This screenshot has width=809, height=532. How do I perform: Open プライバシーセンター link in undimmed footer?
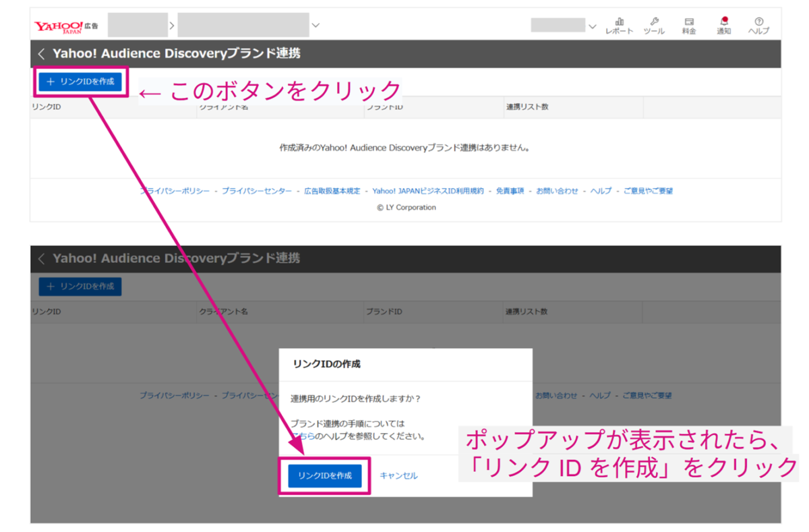[257, 191]
